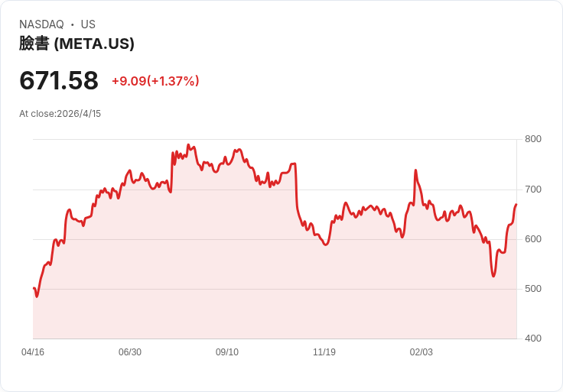Image resolution: width=563 pixels, height=392 pixels.
Task: Click the rightmost end of the price line
Action: (x=516, y=205)
